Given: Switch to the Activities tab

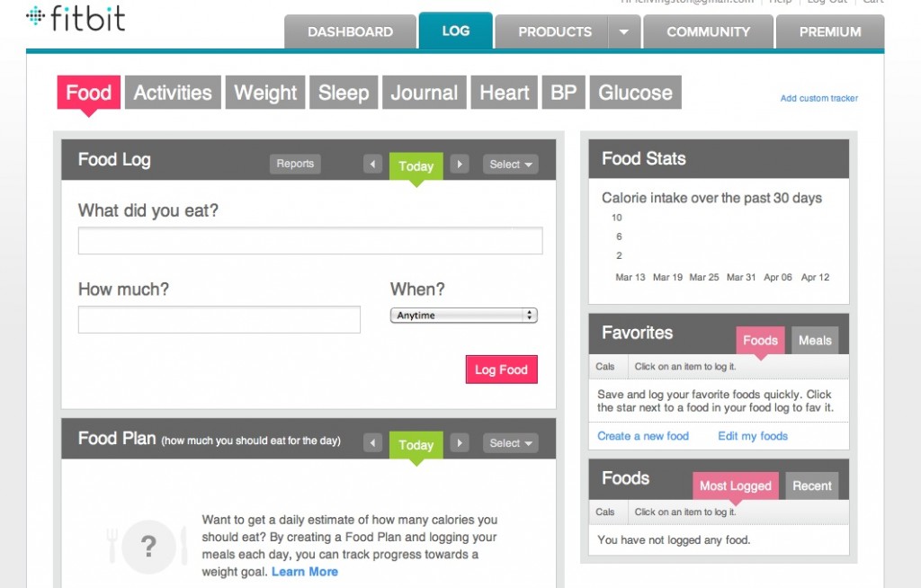Looking at the screenshot, I should [173, 93].
